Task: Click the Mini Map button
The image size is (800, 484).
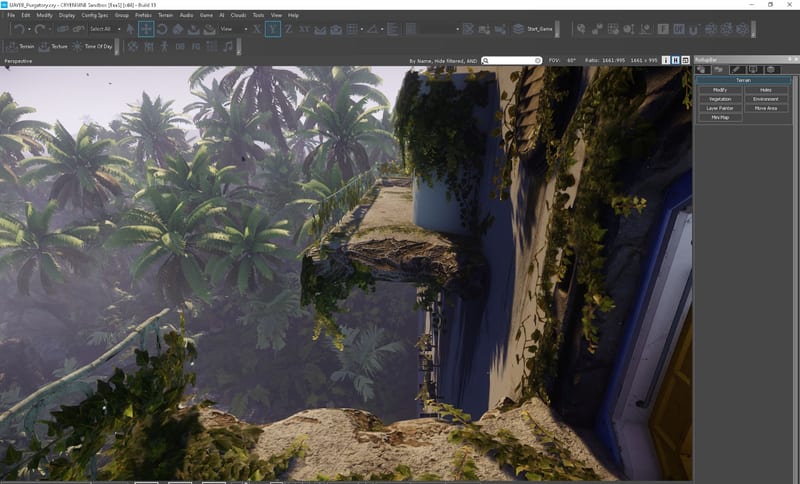Action: tap(720, 117)
